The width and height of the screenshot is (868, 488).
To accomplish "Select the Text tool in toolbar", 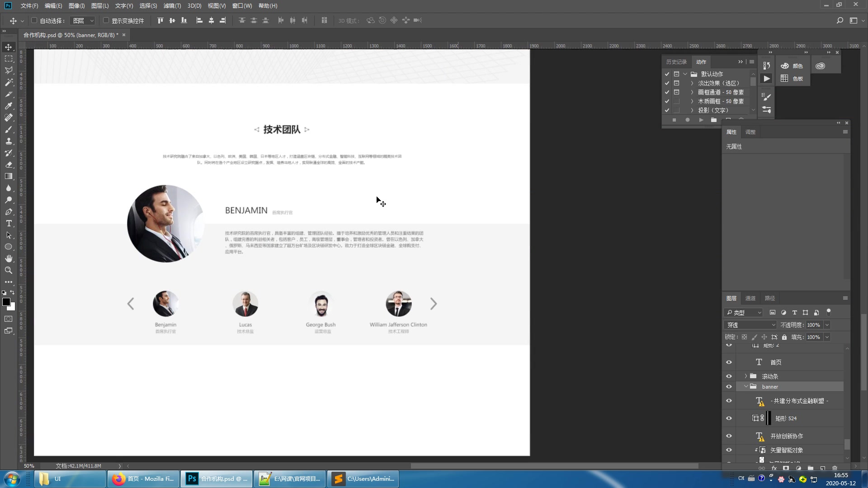I will tap(8, 223).
